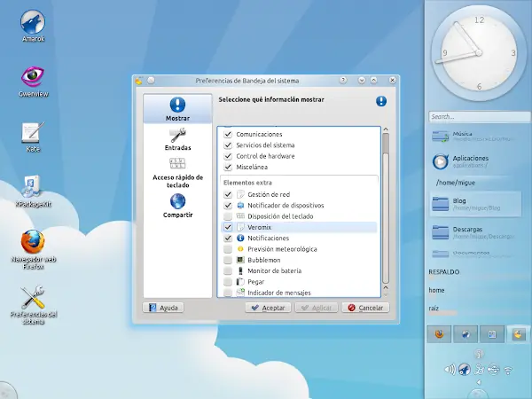This screenshot has width=532, height=399.
Task: Open the KPackageKit desktop icon
Action: coord(33,192)
